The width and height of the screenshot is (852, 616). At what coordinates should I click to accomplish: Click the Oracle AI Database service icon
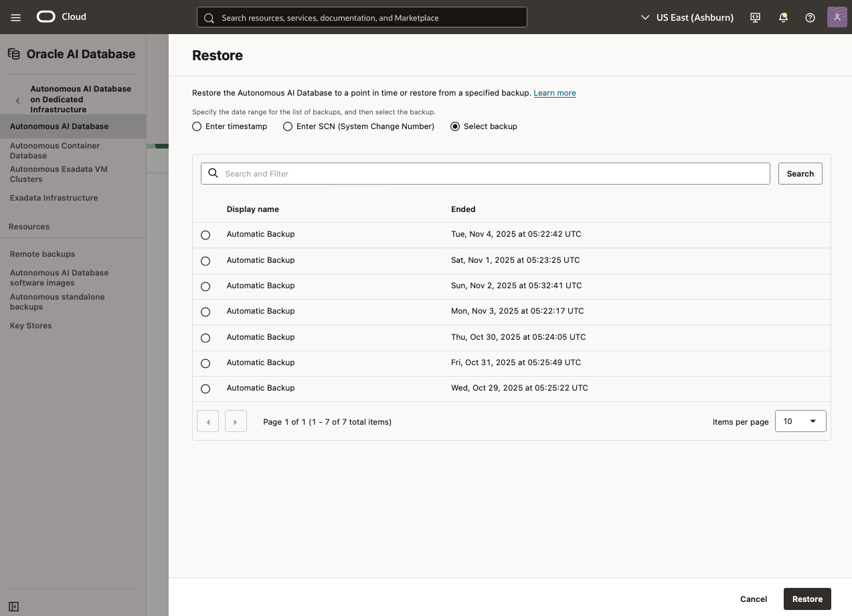point(14,54)
